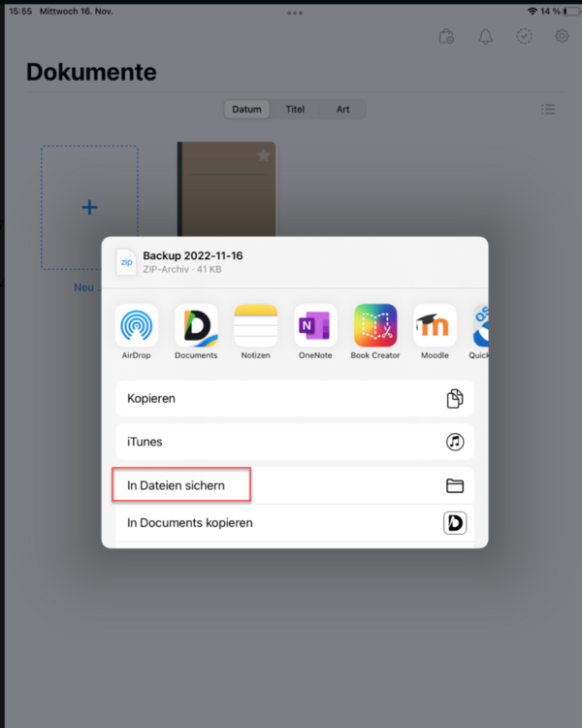Choose the iTunes action
Screen dimensions: 582x728
point(295,442)
